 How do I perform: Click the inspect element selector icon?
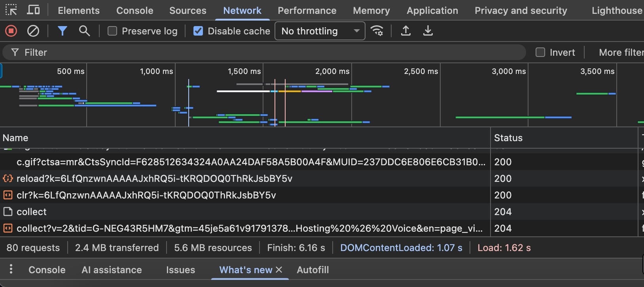coord(11,10)
